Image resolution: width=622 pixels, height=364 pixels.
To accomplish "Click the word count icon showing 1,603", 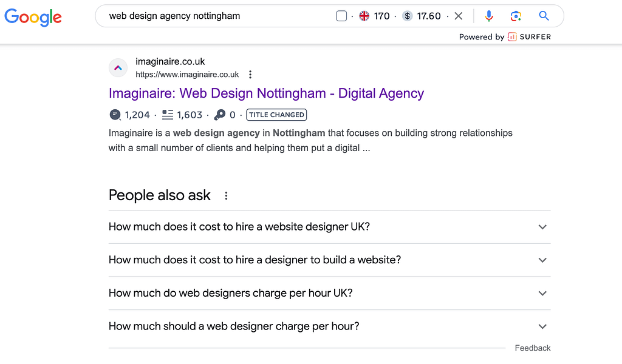I will click(168, 115).
